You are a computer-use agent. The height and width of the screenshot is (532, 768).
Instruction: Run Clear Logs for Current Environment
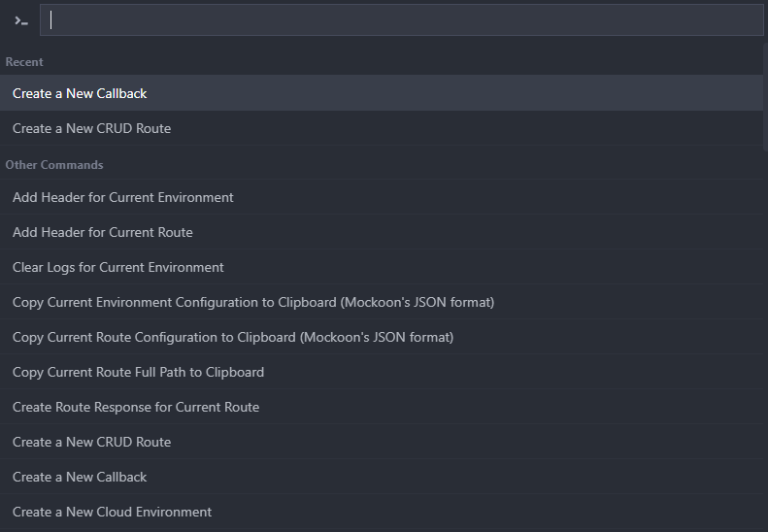(x=118, y=267)
